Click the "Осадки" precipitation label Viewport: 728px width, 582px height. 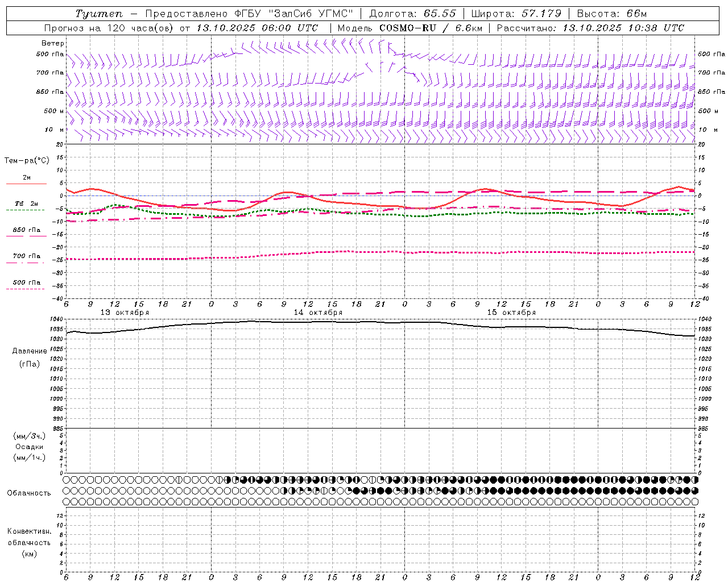[x=30, y=447]
